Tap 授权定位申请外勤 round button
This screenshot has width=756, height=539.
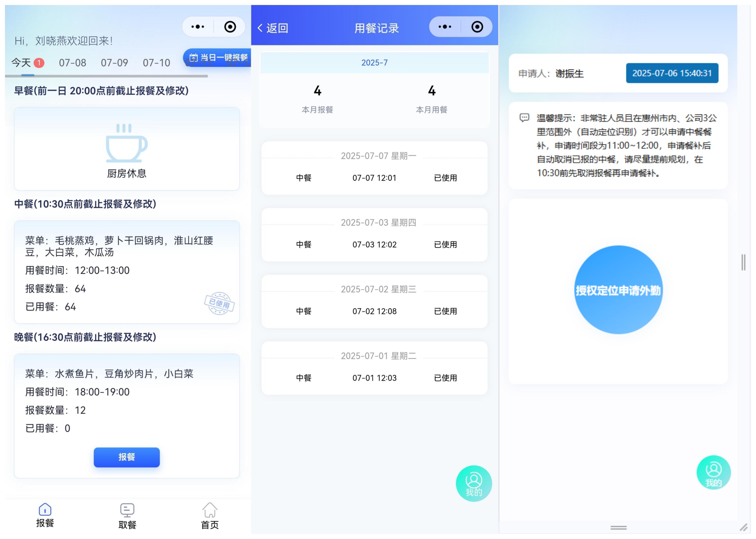pos(618,290)
